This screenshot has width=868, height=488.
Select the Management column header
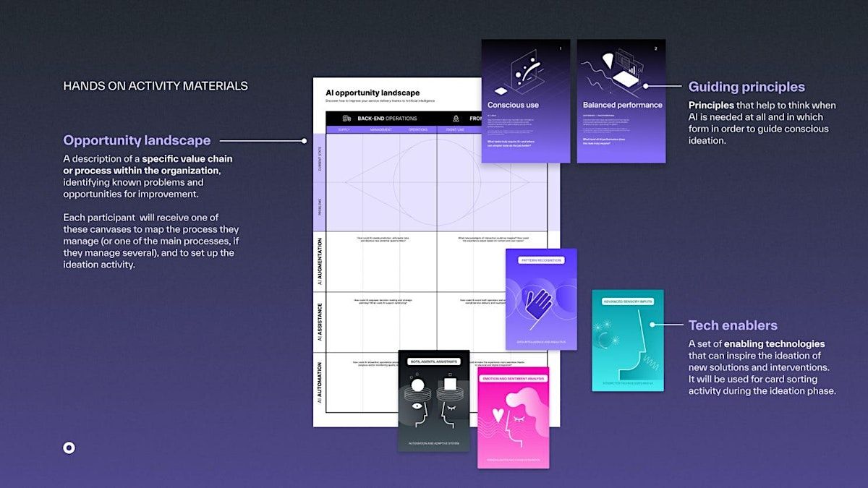coord(381,130)
